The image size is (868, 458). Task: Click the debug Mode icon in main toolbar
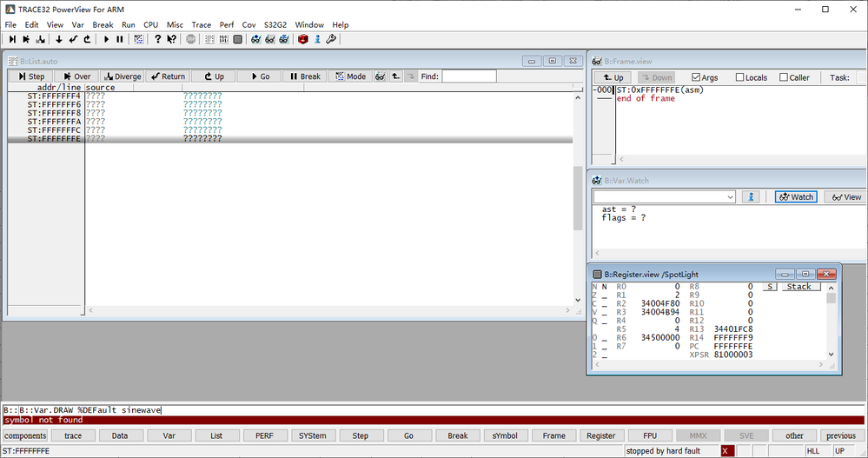tap(138, 39)
